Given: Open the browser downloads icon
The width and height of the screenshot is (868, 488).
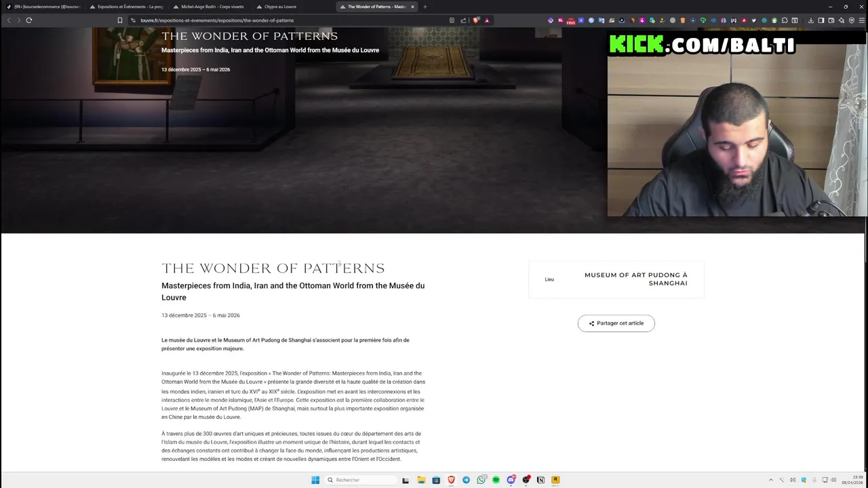Looking at the screenshot, I should (x=810, y=20).
